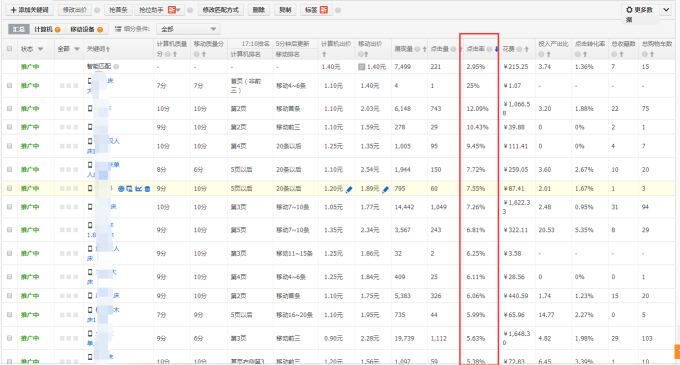Sort by 花费 using its arrow
Screen dimensions: 680x365
pyautogui.click(x=526, y=49)
